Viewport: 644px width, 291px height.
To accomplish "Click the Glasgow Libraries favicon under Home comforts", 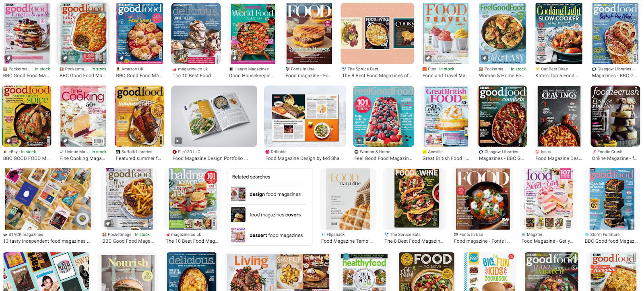I will (481, 152).
